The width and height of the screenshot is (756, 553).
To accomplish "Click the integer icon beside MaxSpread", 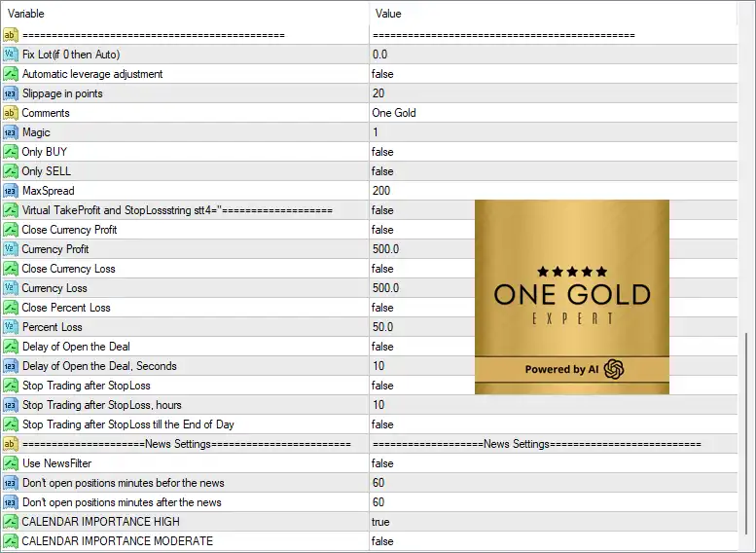I will 10,191.
